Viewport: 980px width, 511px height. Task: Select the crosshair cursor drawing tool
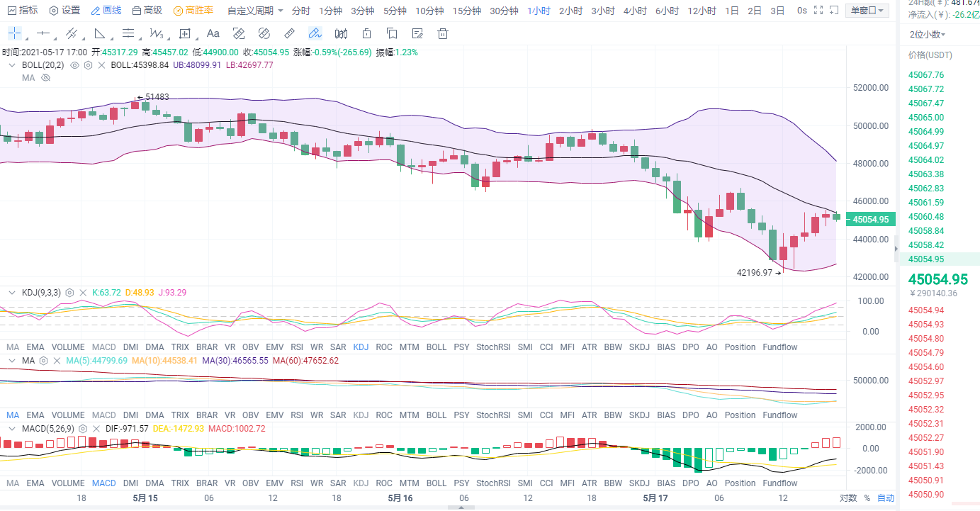point(14,33)
